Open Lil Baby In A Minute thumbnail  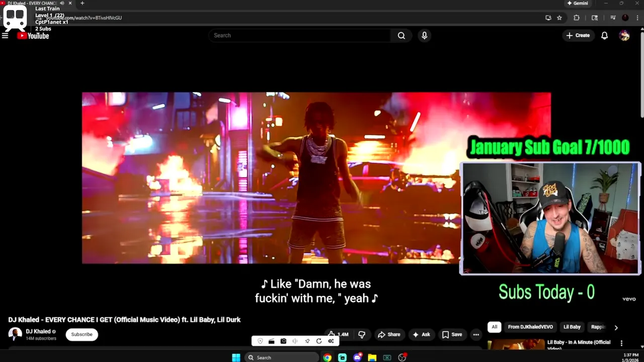[x=515, y=345]
